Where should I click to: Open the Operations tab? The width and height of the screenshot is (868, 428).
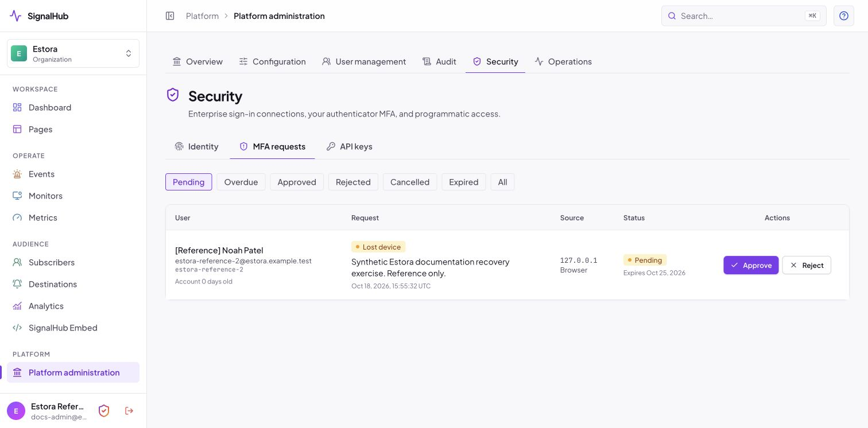[x=563, y=61]
